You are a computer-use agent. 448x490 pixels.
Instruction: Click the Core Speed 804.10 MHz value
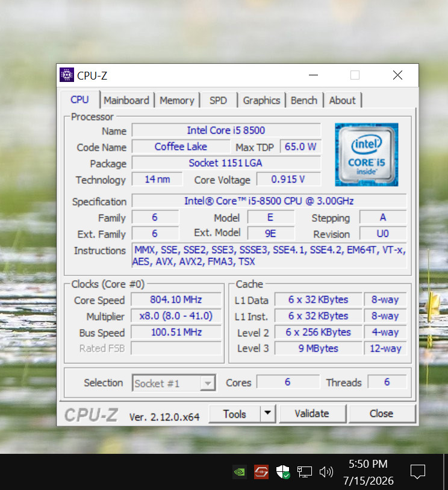[176, 300]
